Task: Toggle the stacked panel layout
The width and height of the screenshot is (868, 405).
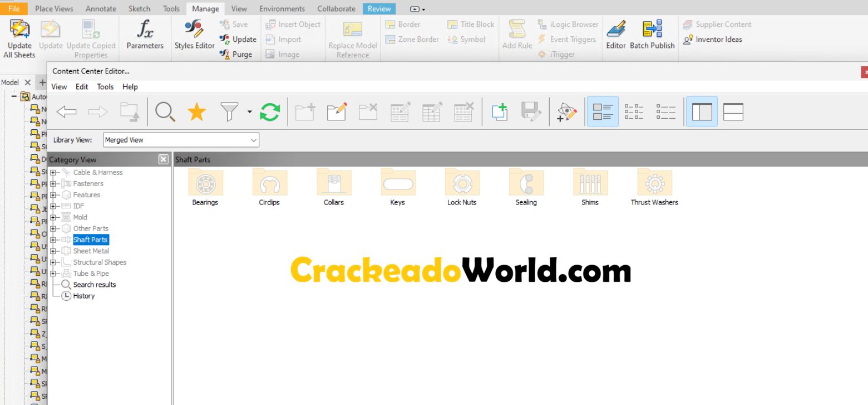Action: pos(733,112)
